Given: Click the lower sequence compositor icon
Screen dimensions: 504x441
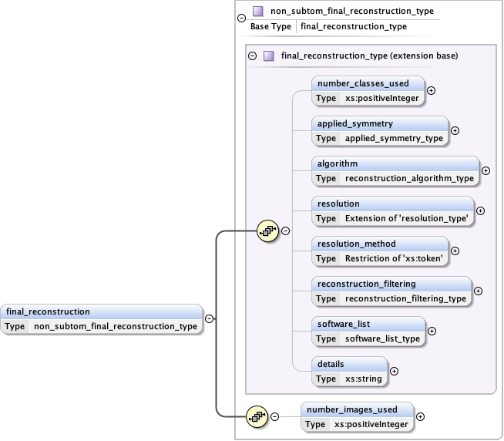Looking at the screenshot, I should pyautogui.click(x=257, y=417).
